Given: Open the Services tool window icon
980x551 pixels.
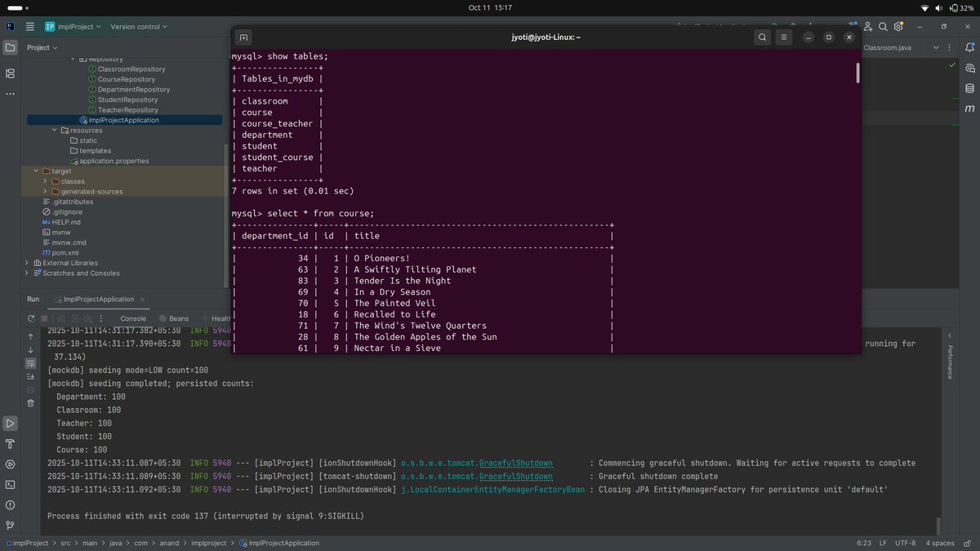Looking at the screenshot, I should pyautogui.click(x=10, y=464).
